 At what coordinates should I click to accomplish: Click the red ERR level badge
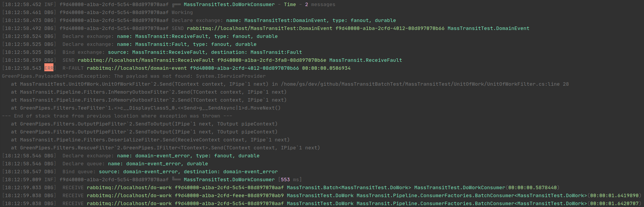(49, 68)
